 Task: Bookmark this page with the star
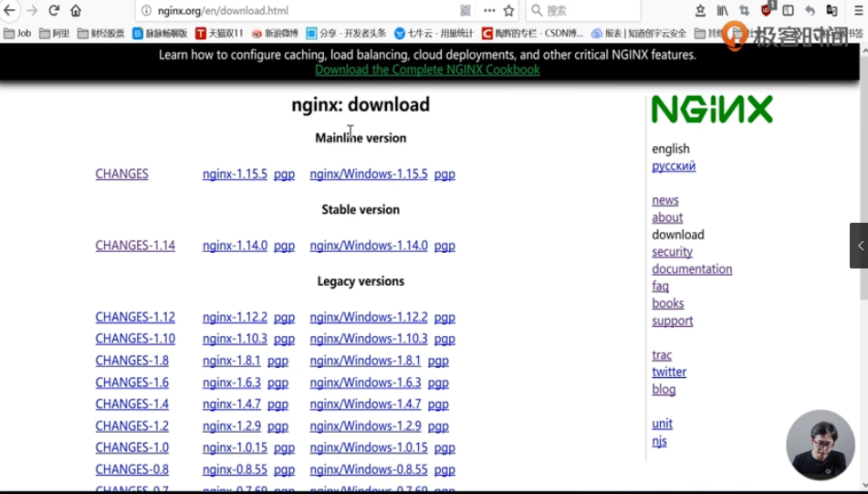508,11
